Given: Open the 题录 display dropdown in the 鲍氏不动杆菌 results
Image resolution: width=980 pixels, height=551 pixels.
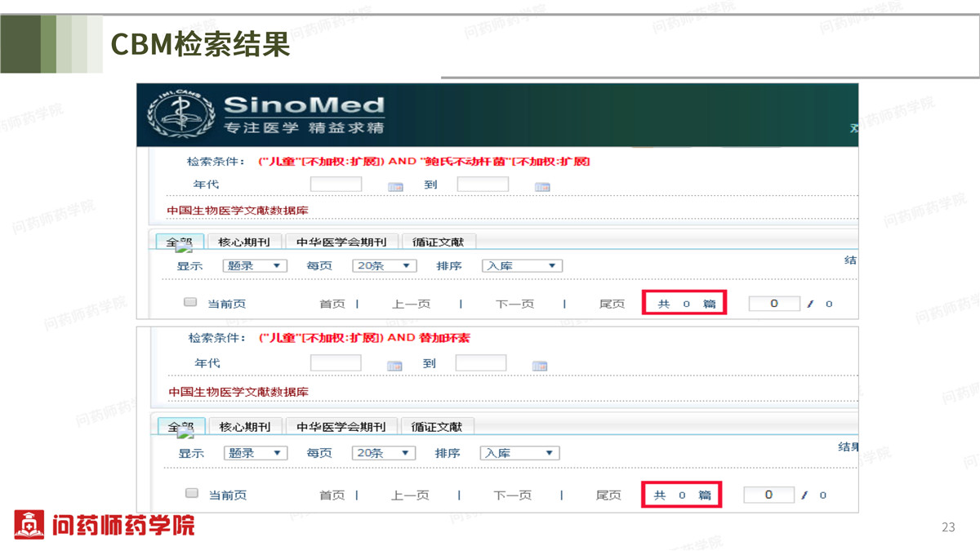Looking at the screenshot, I should pyautogui.click(x=255, y=266).
